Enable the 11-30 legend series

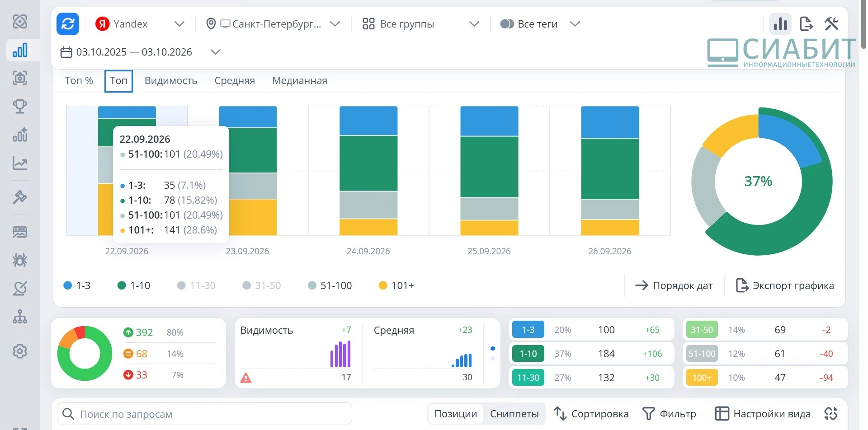[196, 285]
